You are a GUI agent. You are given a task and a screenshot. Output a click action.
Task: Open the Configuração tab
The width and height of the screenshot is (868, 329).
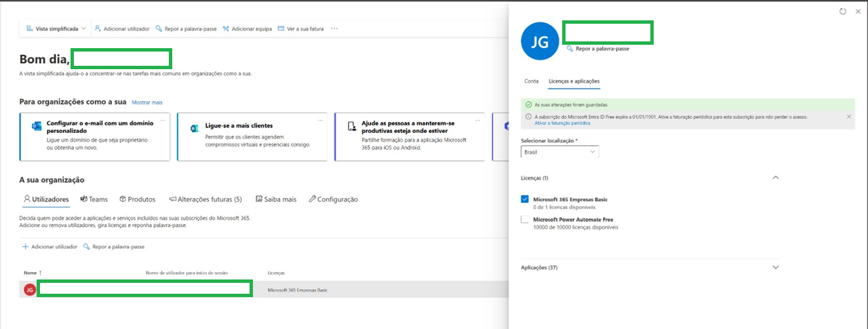click(333, 199)
